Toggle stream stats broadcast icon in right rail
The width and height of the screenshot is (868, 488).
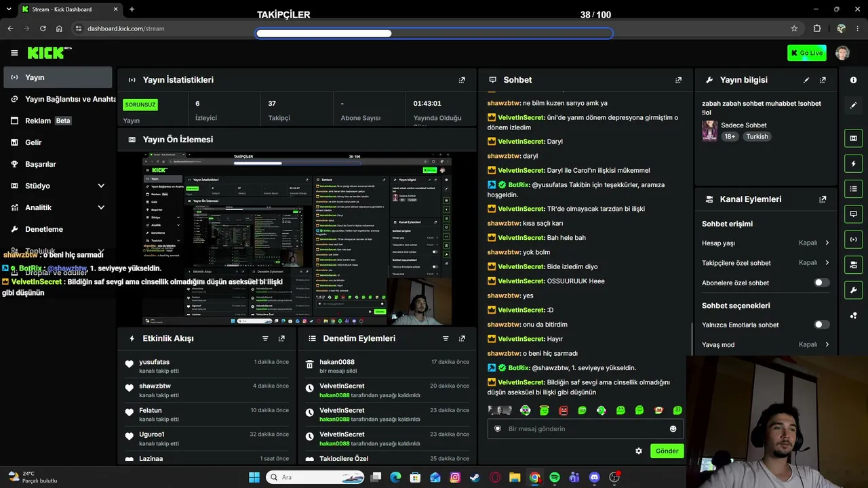[x=853, y=239]
